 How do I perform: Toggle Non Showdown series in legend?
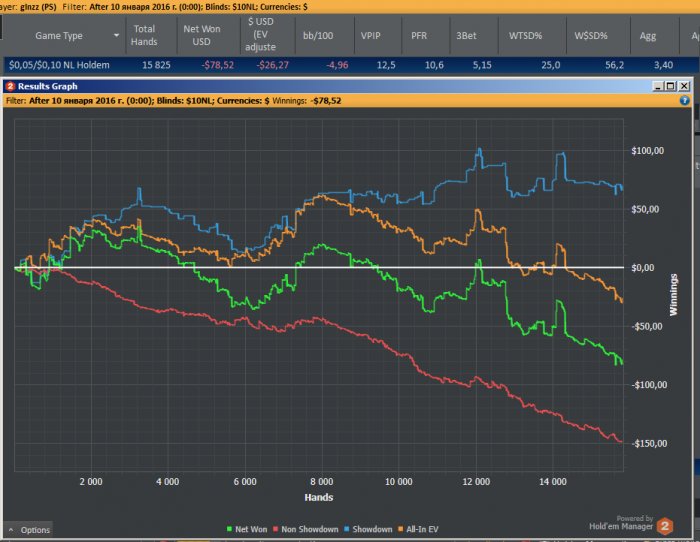pos(305,529)
